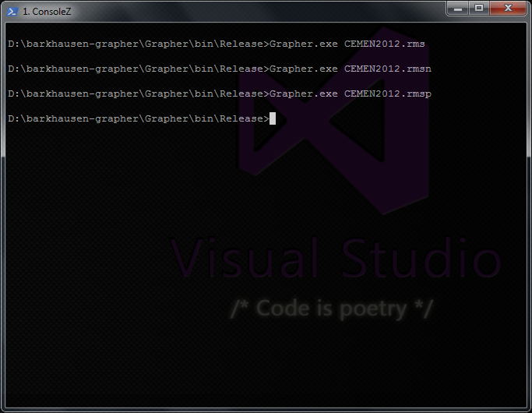Click the ConsoleZ icon in the title bar
The image size is (532, 413).
[x=12, y=12]
